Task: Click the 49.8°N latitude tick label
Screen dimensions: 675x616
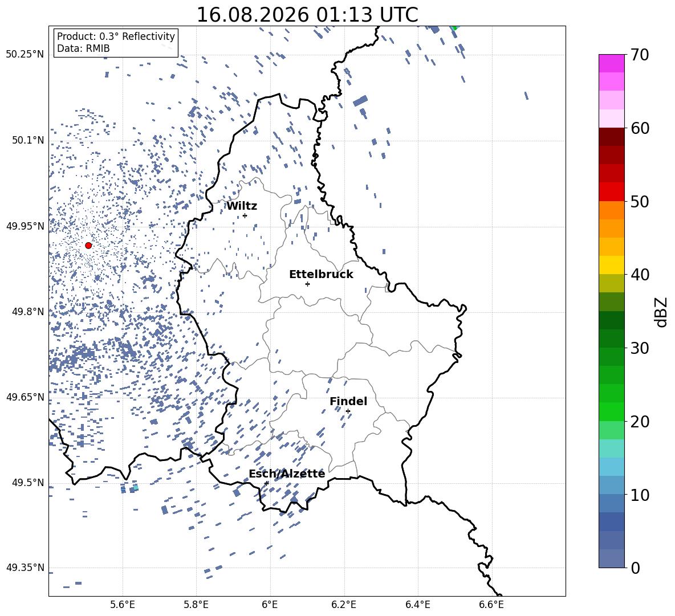Action: tap(27, 312)
